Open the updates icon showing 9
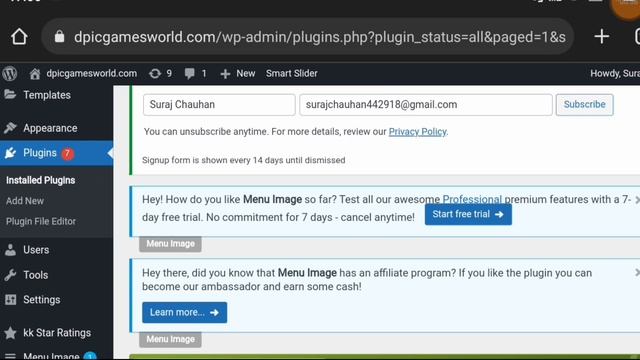Viewport: 640px width, 360px height. point(160,73)
